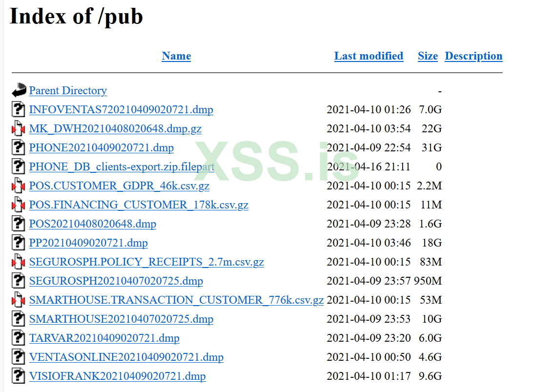Click unknown-file icon beside SEGUROSPH20210407020725.dmp
552x392 pixels.
point(19,280)
